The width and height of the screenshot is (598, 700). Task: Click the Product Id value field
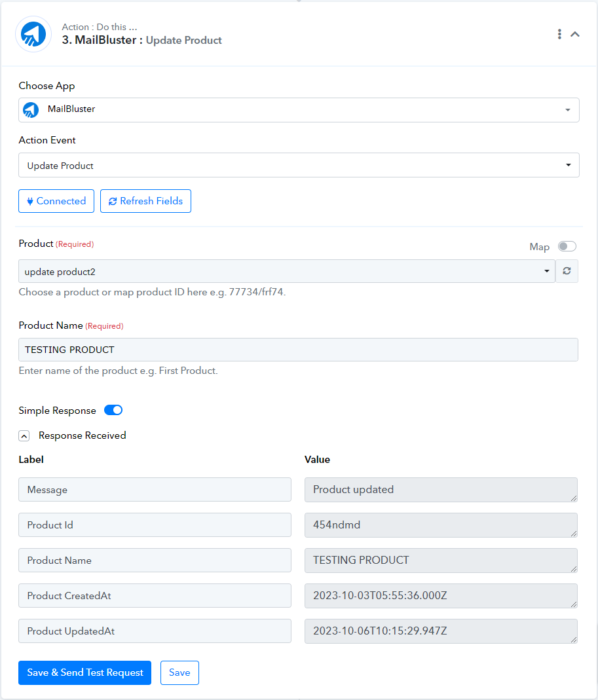coord(441,525)
